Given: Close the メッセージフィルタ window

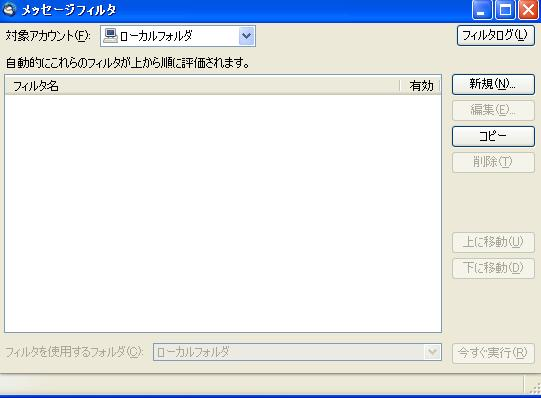Looking at the screenshot, I should [x=528, y=10].
